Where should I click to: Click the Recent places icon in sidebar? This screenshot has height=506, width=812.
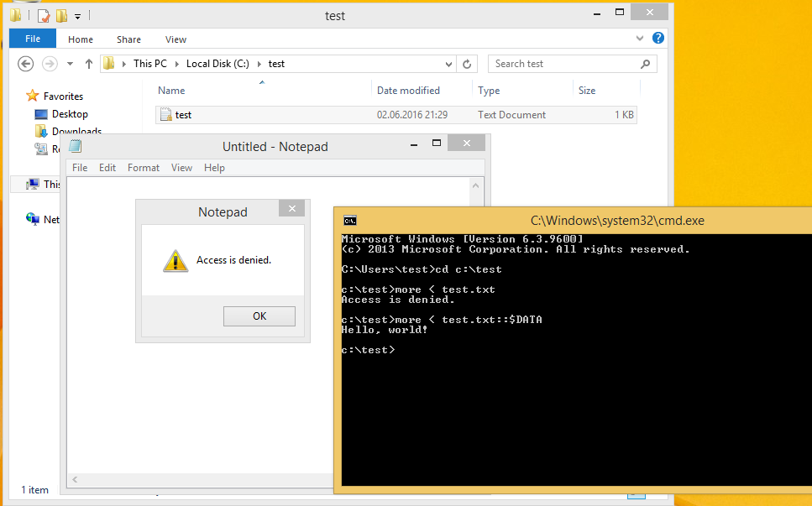[41, 149]
